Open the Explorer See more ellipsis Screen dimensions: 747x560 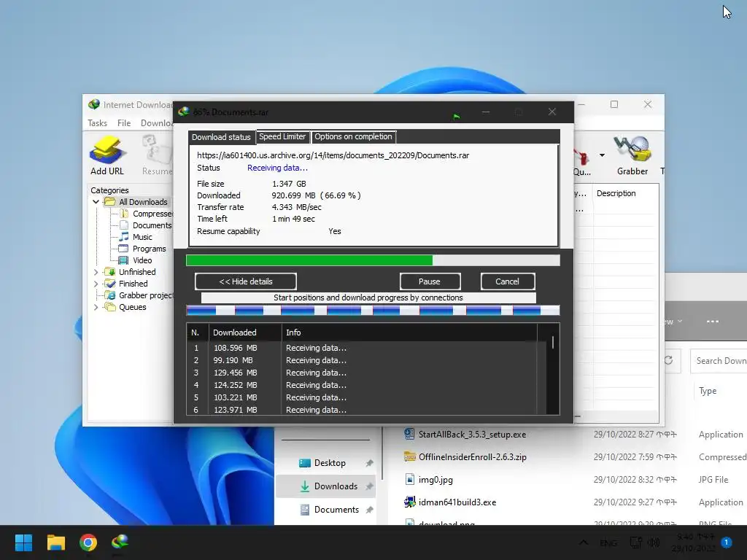click(x=713, y=322)
